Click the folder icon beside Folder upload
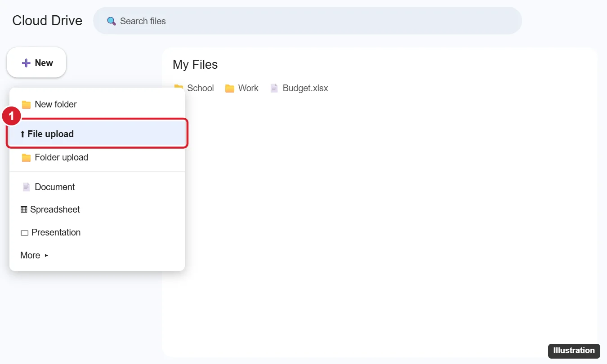 [x=26, y=158]
